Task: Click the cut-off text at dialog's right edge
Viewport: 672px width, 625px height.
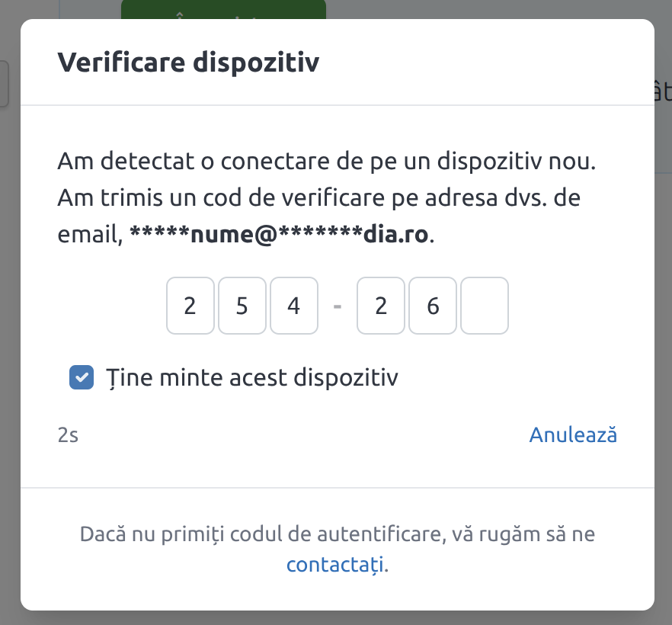Action: (662, 90)
